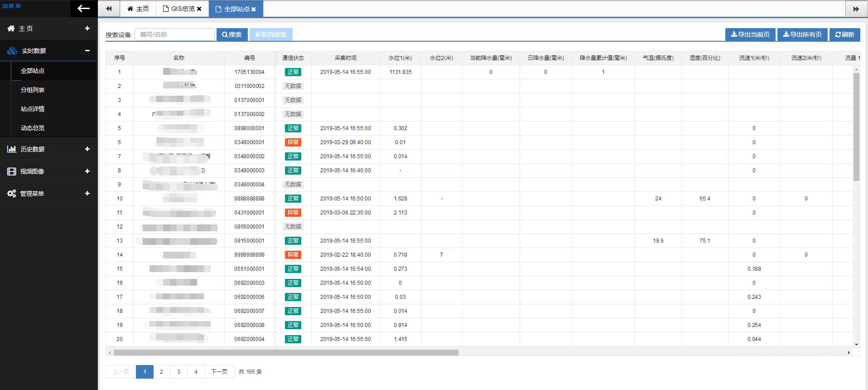This screenshot has width=868, height=390.
Task: Click the 刷新 refresh button
Action: click(x=845, y=34)
